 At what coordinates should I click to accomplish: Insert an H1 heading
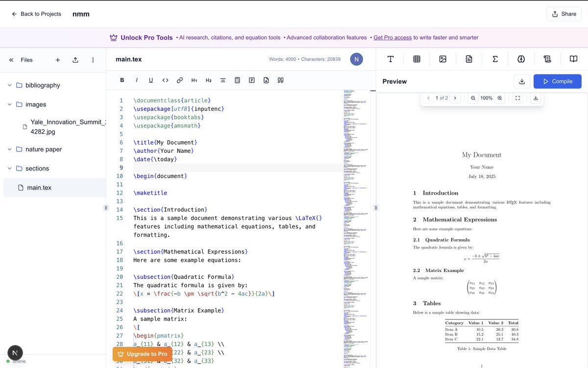pos(194,80)
